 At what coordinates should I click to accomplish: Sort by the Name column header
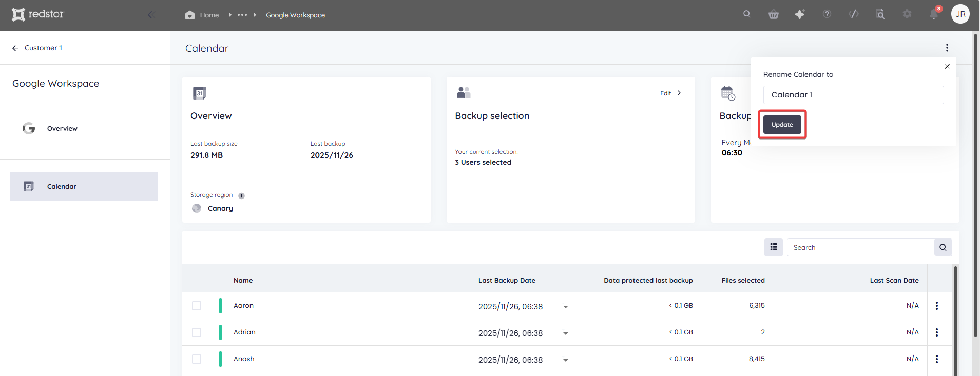pos(243,280)
